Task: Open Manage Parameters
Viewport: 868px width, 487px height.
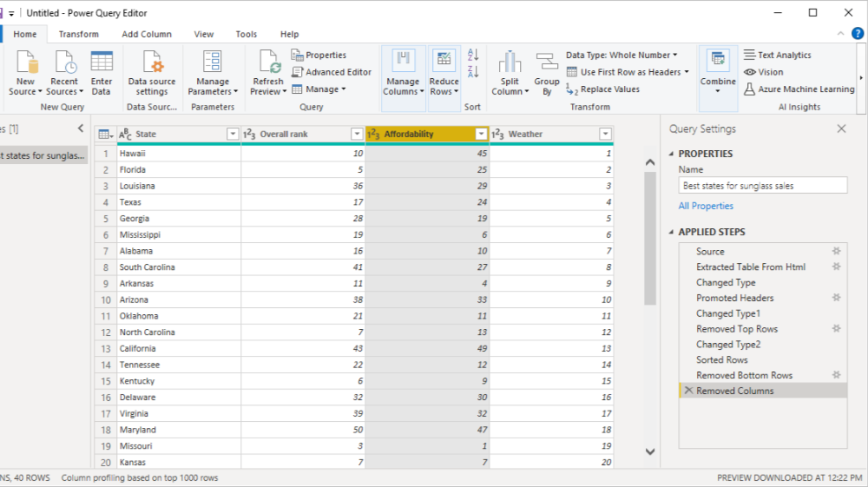Action: pyautogui.click(x=213, y=73)
